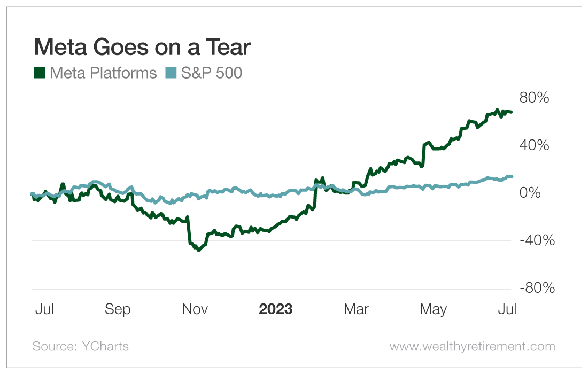This screenshot has width=588, height=374.
Task: Select the bold 2023 x-axis label
Action: 275,309
